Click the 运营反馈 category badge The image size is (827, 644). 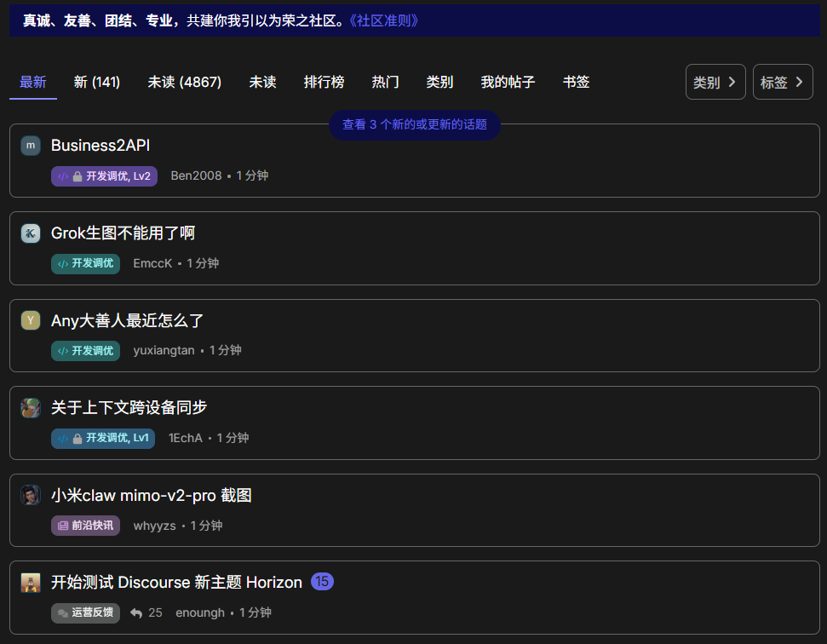point(85,612)
